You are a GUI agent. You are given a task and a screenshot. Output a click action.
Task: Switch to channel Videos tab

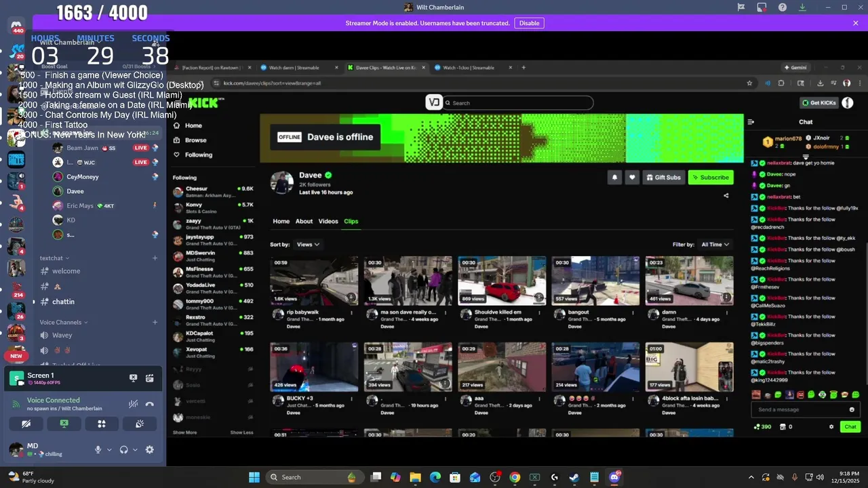click(328, 222)
